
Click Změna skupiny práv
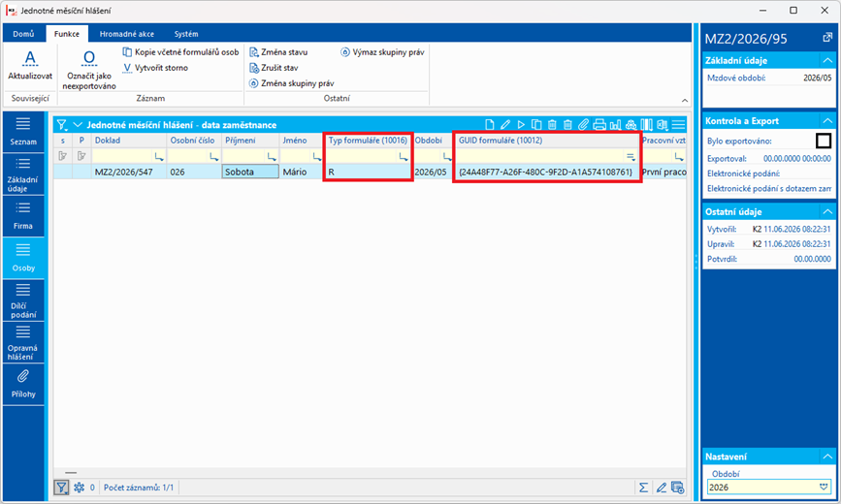pyautogui.click(x=291, y=83)
